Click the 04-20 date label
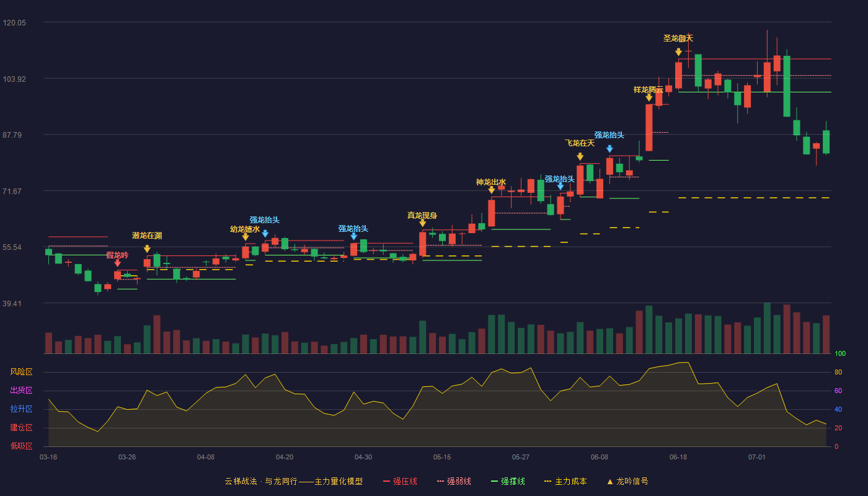Screen dimensions: 868x496 [285, 457]
